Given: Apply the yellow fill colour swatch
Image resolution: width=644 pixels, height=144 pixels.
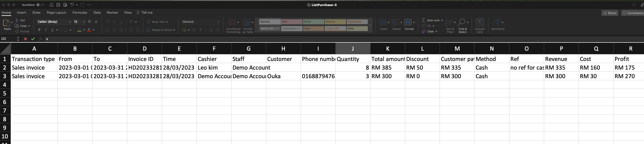Looking at the screenshot, I should [79, 30].
